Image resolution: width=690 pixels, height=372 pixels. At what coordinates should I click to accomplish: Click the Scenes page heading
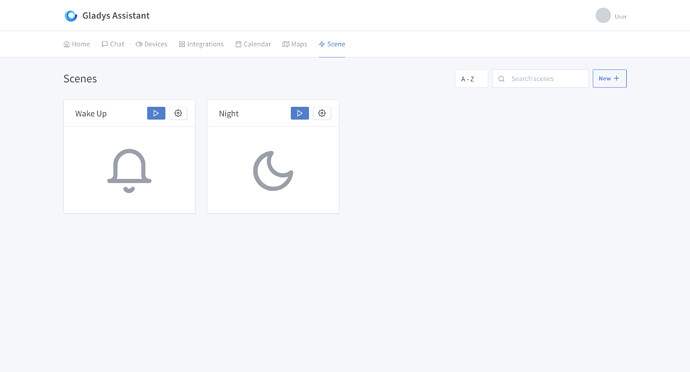tap(80, 79)
